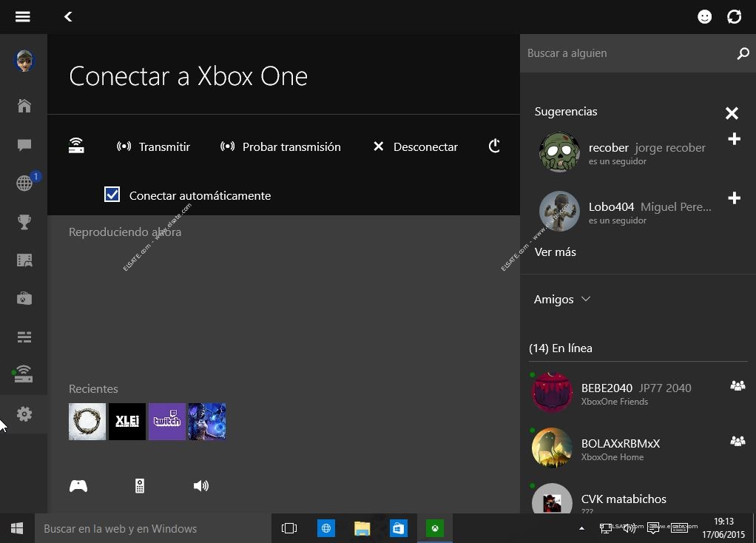Click the smiley feedback icon
The width and height of the screenshot is (756, 543).
point(704,17)
